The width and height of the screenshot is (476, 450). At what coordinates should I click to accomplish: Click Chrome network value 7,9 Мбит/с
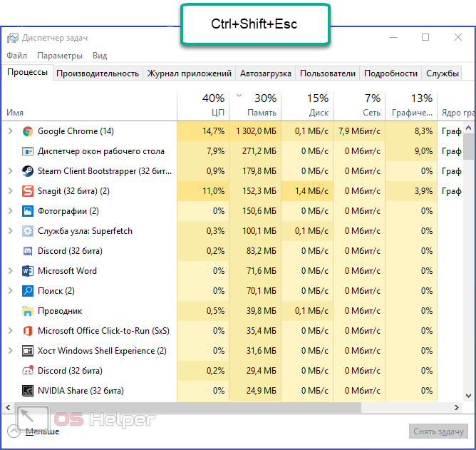[359, 131]
